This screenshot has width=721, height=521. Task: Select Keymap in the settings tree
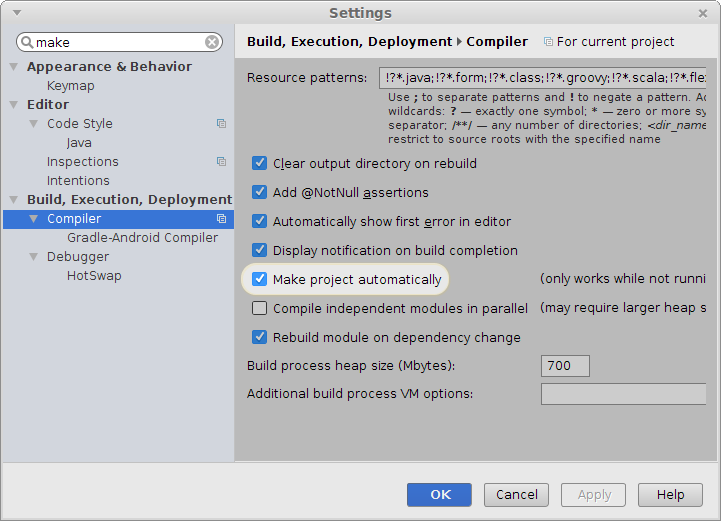coord(70,86)
